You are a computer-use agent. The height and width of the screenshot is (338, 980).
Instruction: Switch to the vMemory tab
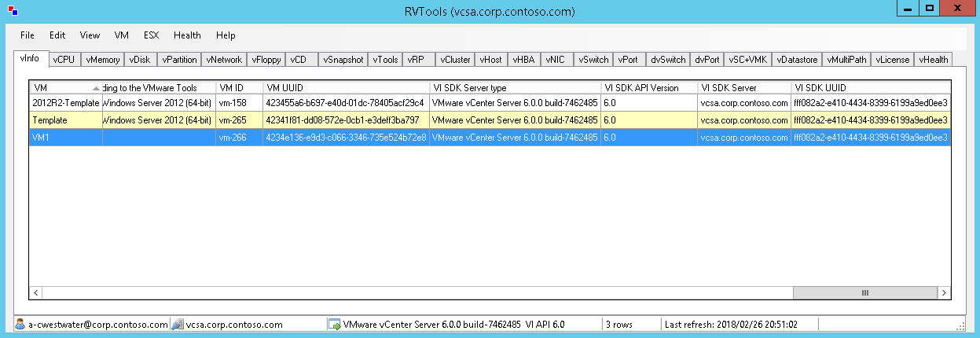103,60
